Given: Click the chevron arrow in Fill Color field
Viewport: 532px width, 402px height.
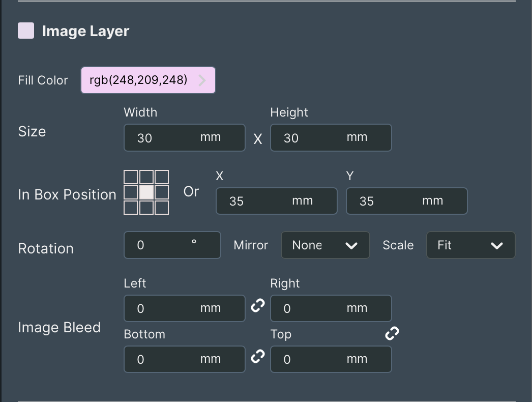Looking at the screenshot, I should (x=202, y=80).
